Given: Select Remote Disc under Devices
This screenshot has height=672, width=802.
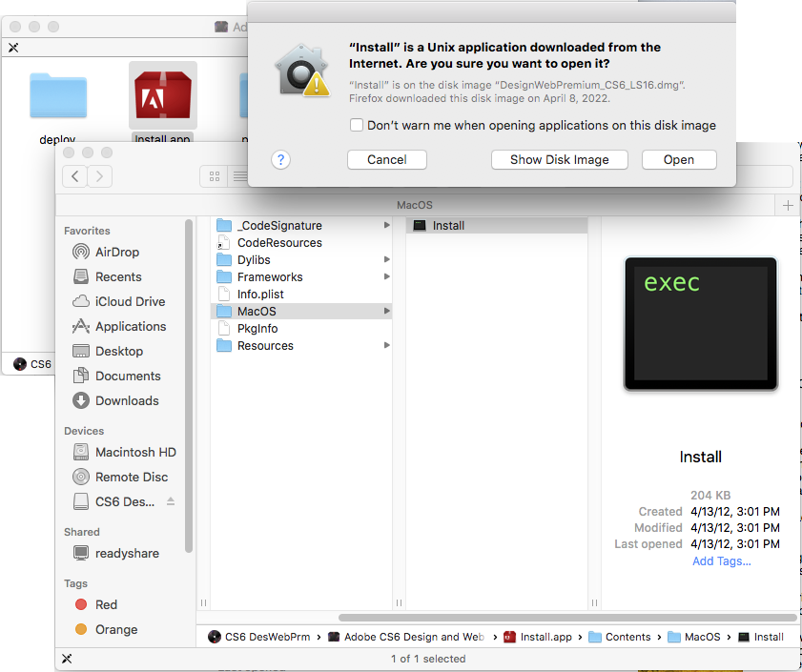Looking at the screenshot, I should coord(132,478).
